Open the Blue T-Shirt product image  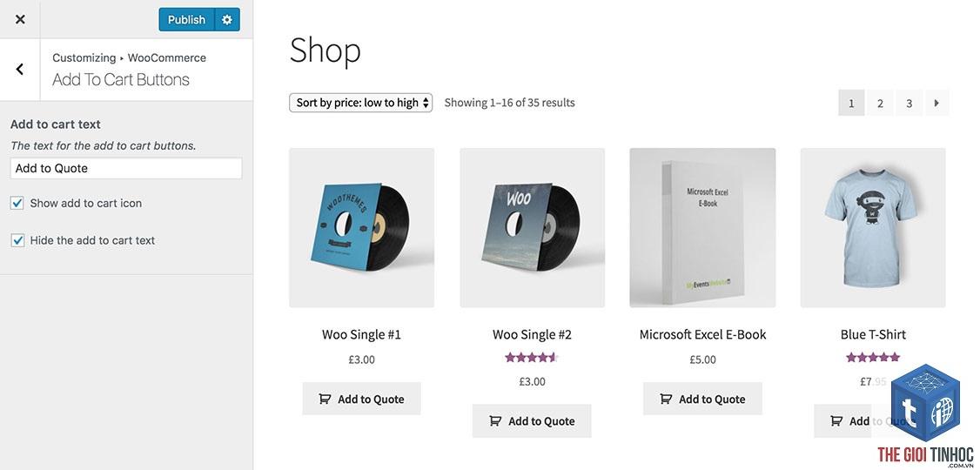872,227
